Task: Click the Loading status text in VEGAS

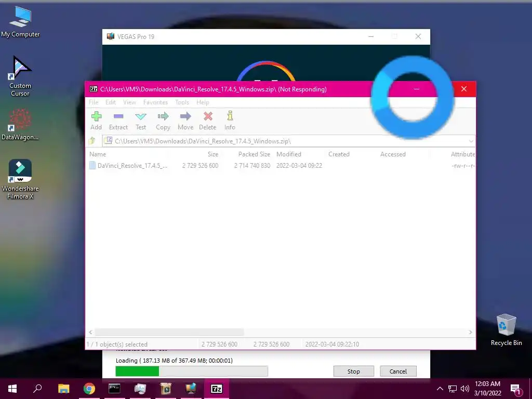Action: 174,361
